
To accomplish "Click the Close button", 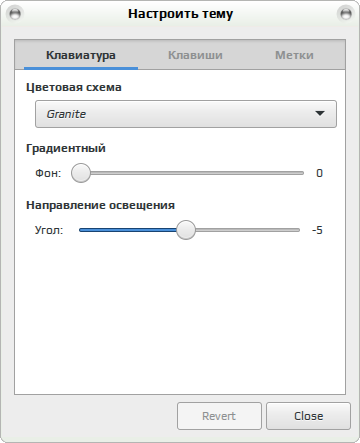I will [x=308, y=416].
